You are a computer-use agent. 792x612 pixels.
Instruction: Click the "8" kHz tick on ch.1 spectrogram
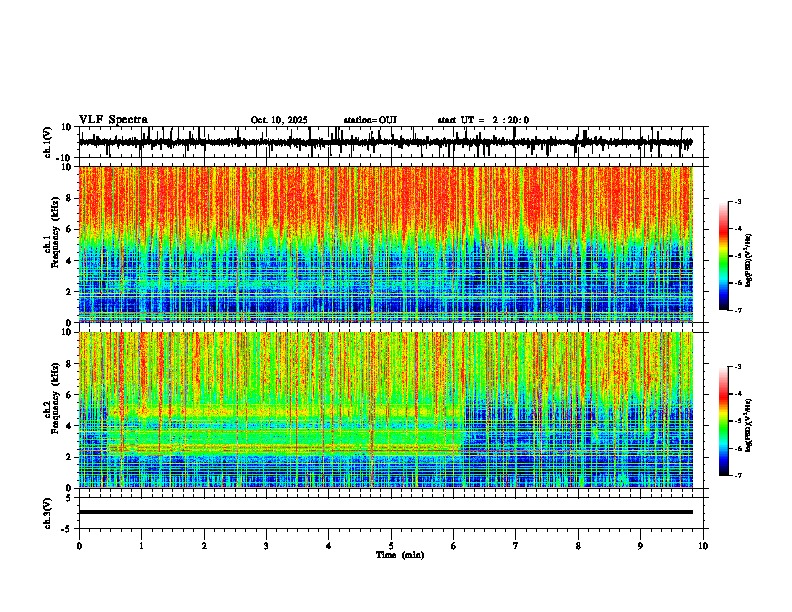pyautogui.click(x=70, y=198)
